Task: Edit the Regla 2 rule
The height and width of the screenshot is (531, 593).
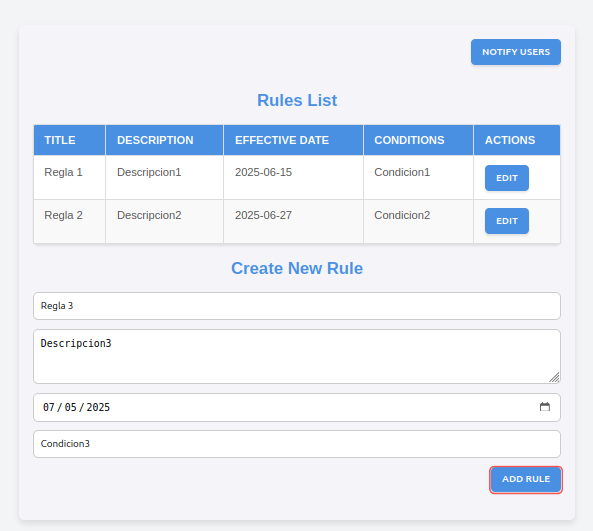Action: [507, 221]
